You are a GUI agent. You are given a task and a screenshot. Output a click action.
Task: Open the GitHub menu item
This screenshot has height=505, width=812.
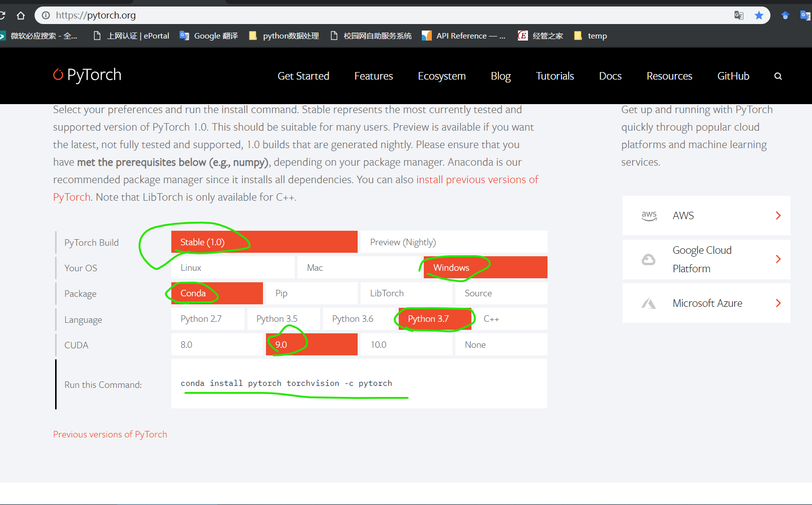click(x=733, y=76)
